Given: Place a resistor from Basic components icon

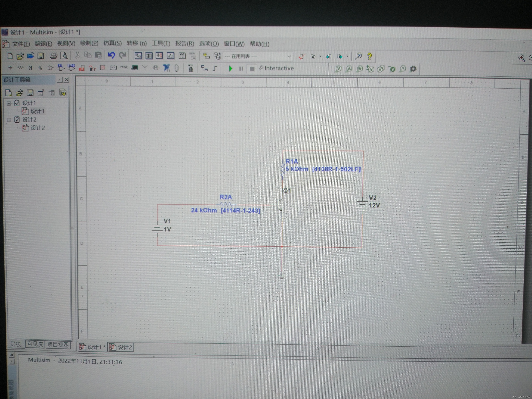Looking at the screenshot, I should pos(20,68).
